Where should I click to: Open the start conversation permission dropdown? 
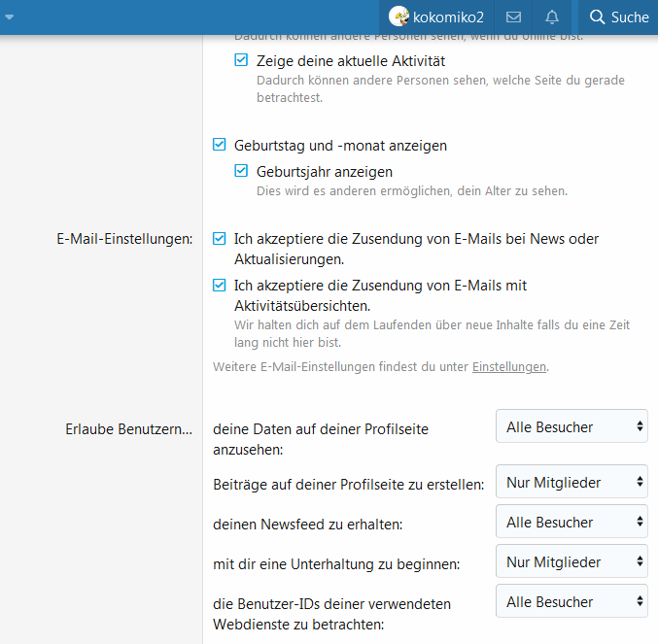click(571, 562)
